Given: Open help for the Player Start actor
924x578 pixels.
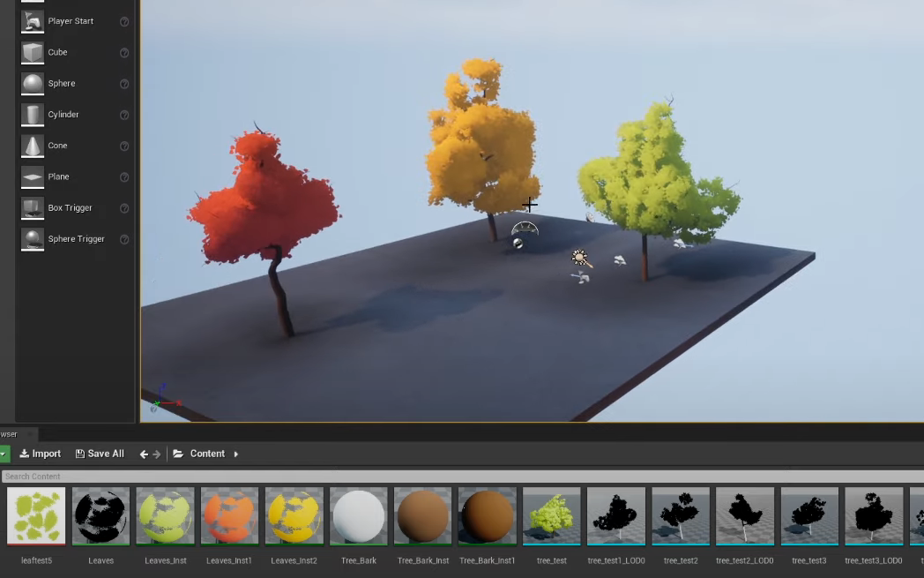Looking at the screenshot, I should [x=124, y=22].
